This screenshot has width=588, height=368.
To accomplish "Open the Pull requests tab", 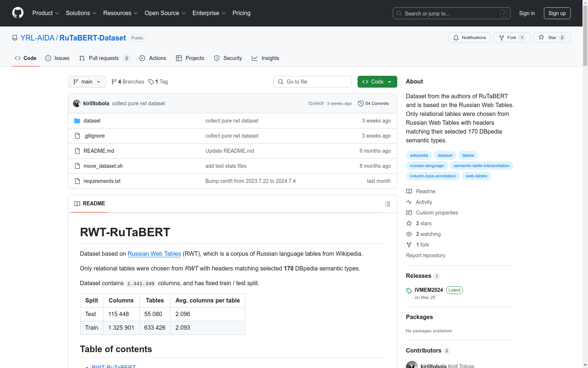I will (x=105, y=58).
